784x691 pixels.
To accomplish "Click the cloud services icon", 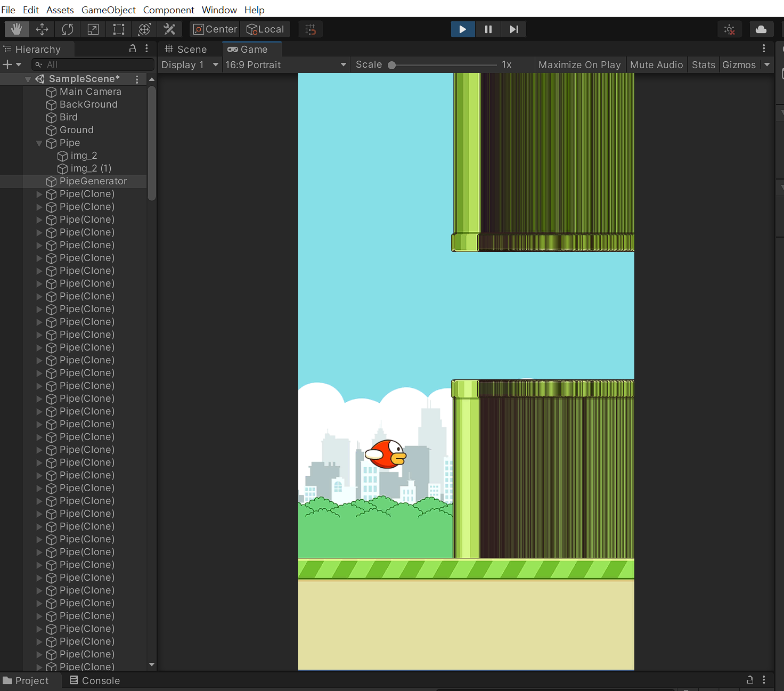I will pyautogui.click(x=761, y=29).
